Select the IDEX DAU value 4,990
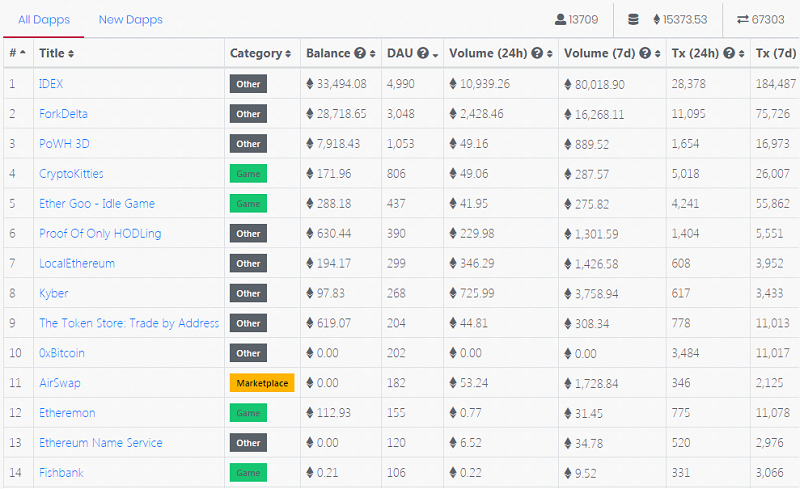The height and width of the screenshot is (489, 800). click(x=401, y=84)
